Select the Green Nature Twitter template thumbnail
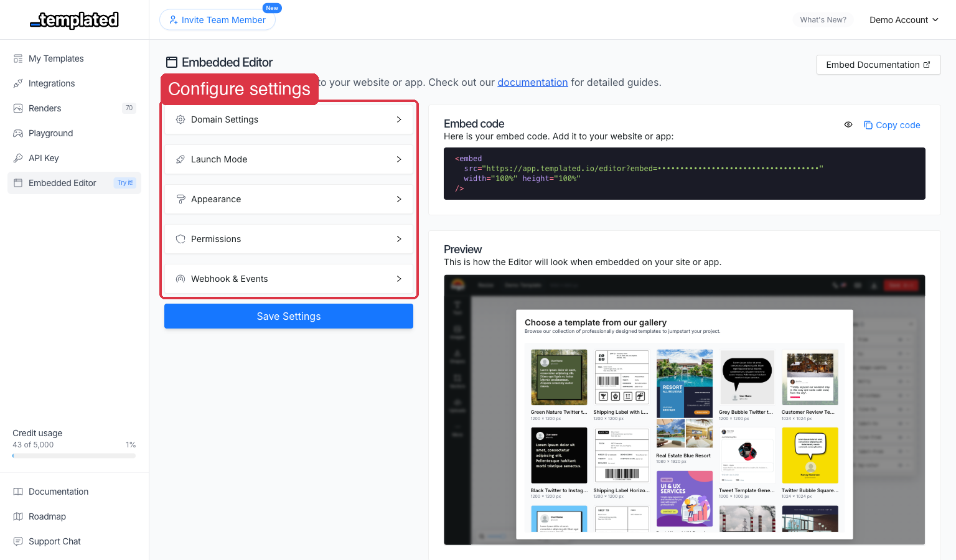This screenshot has height=560, width=956. coord(558,377)
